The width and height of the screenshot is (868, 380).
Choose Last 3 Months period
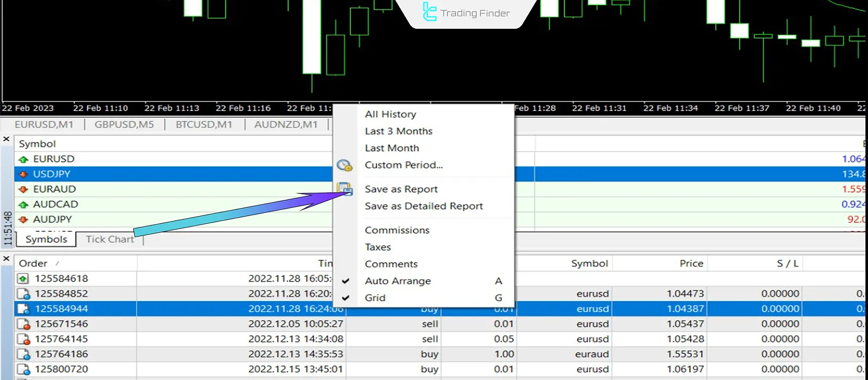tap(398, 131)
